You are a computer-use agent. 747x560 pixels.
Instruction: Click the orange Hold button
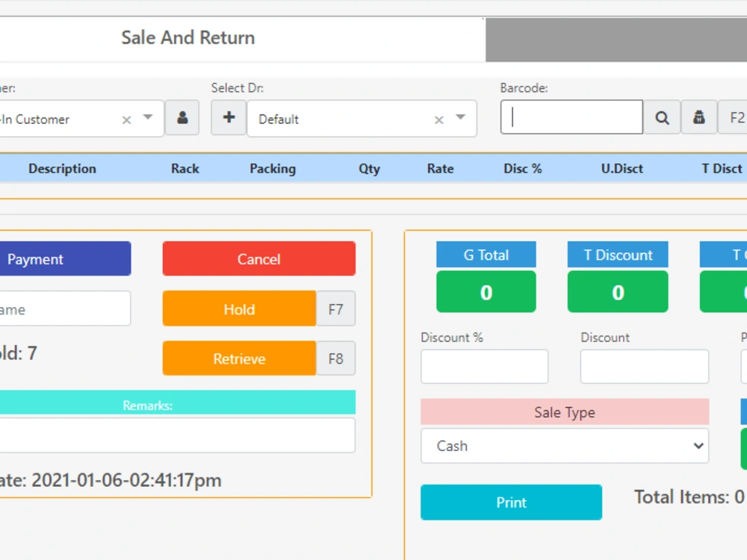[x=239, y=309]
